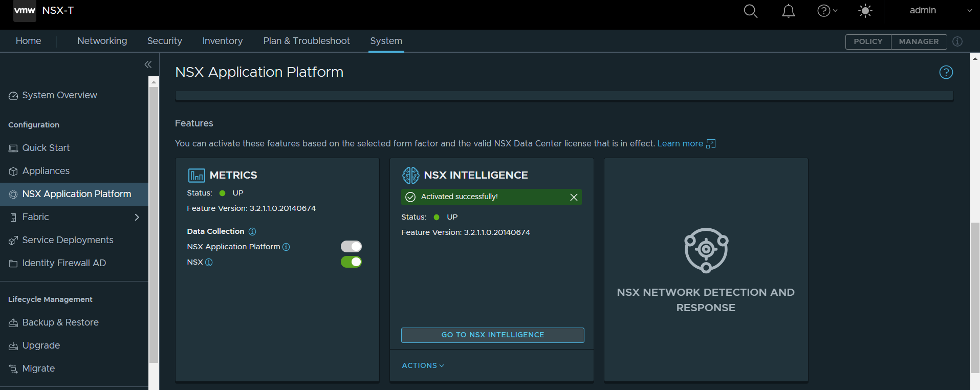Viewport: 980px width, 390px height.
Task: Switch to MANAGER mode
Action: (x=919, y=41)
